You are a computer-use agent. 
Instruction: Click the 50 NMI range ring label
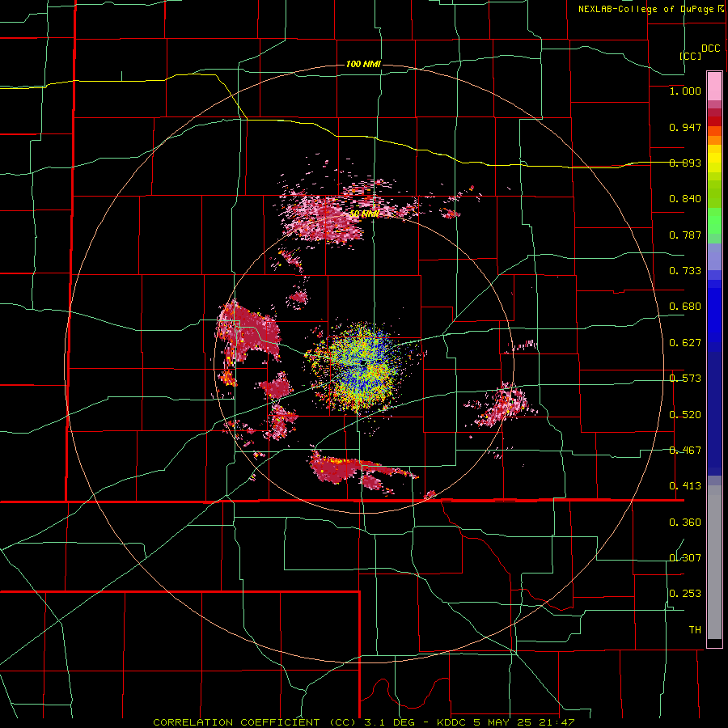click(365, 214)
